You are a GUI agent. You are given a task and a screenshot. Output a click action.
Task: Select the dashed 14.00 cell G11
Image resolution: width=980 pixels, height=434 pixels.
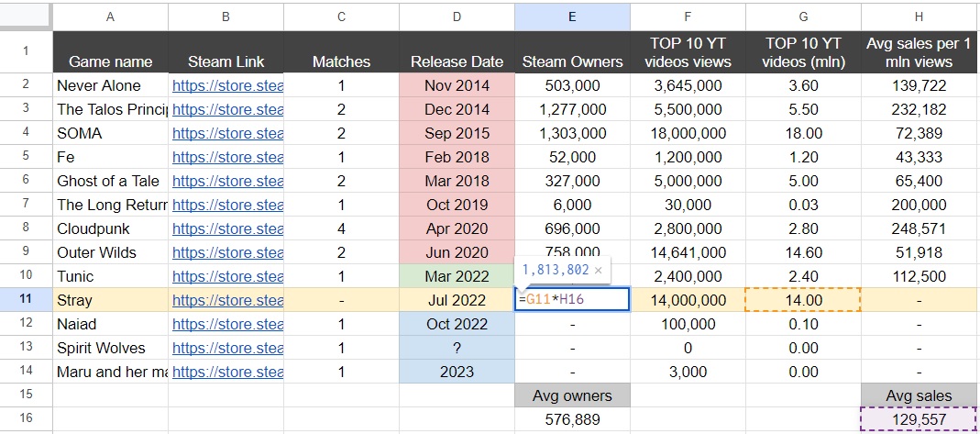pos(804,299)
